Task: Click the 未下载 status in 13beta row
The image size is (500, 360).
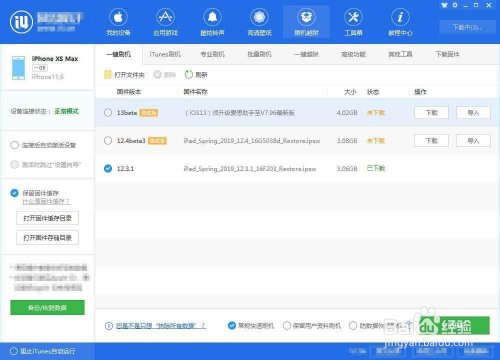Action: point(376,113)
